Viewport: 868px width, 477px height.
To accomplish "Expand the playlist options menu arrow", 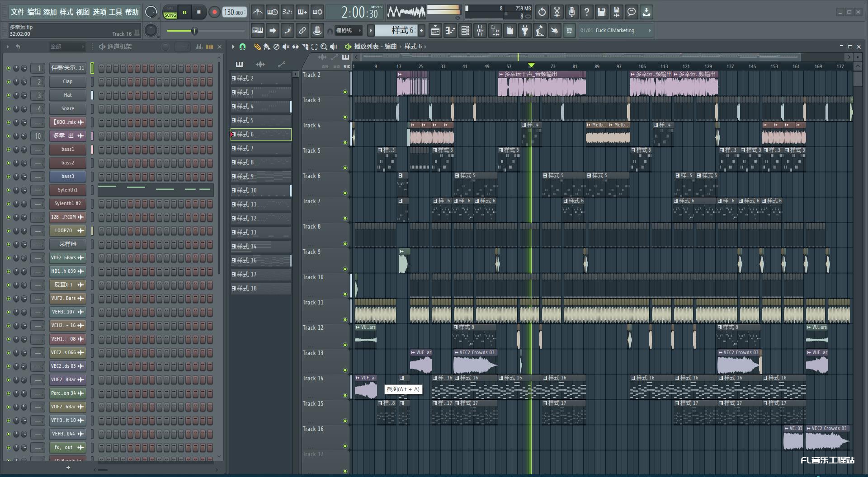I will pyautogui.click(x=233, y=47).
